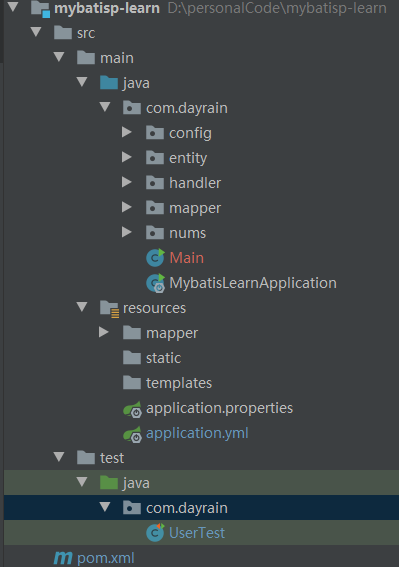This screenshot has width=399, height=567.
Task: Click the resources root folder icon
Action: click(x=109, y=309)
